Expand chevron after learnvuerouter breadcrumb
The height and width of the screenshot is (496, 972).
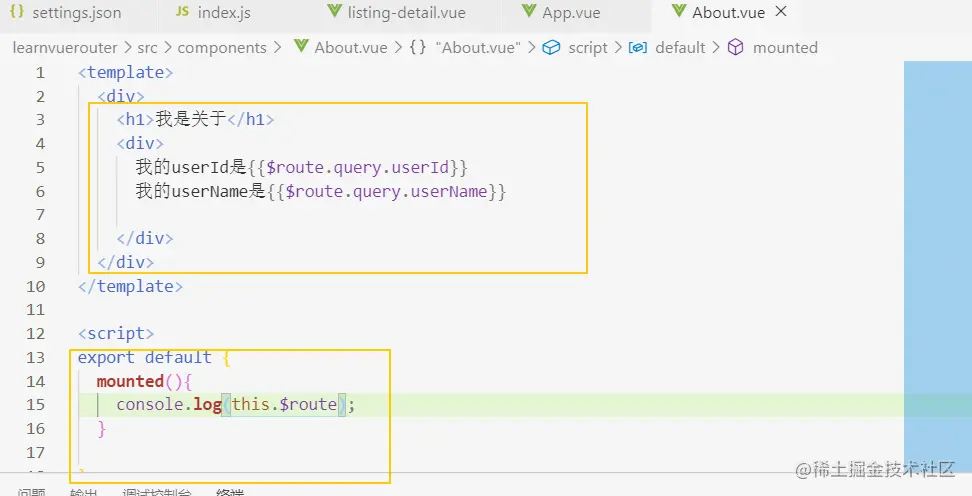[x=127, y=48]
